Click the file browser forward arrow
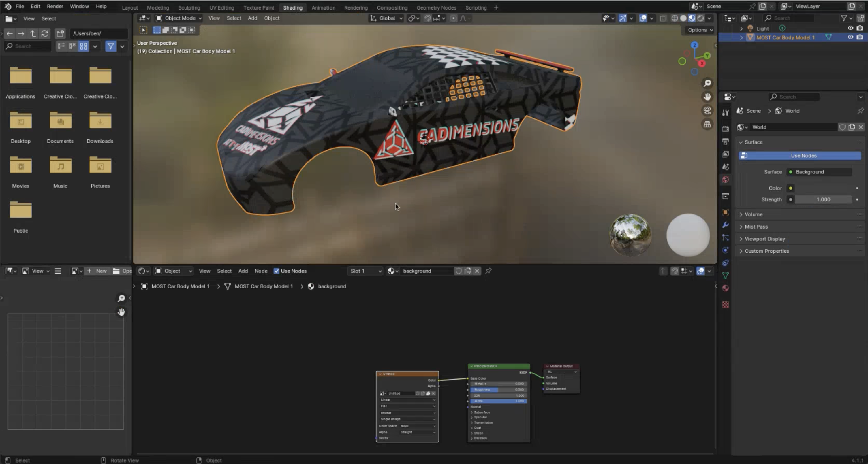Image resolution: width=868 pixels, height=464 pixels. click(x=21, y=33)
